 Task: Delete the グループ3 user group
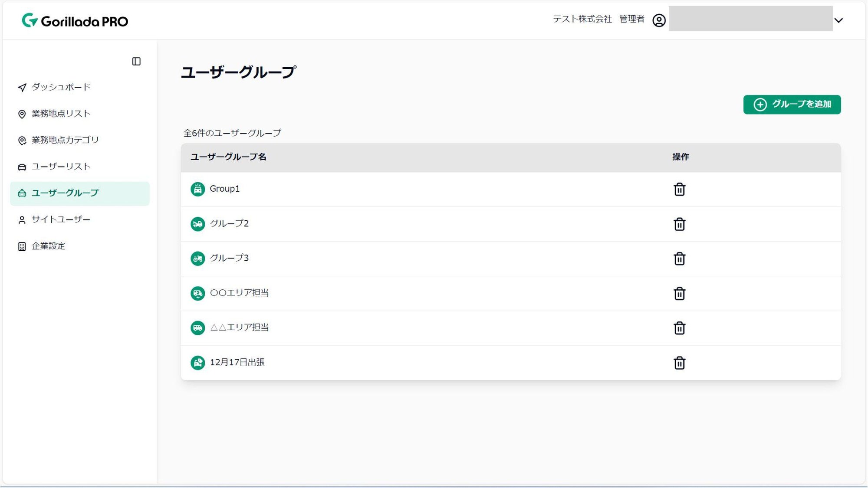(x=679, y=259)
